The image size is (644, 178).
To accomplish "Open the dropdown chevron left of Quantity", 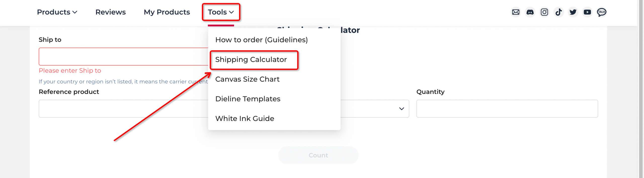I will (x=401, y=109).
